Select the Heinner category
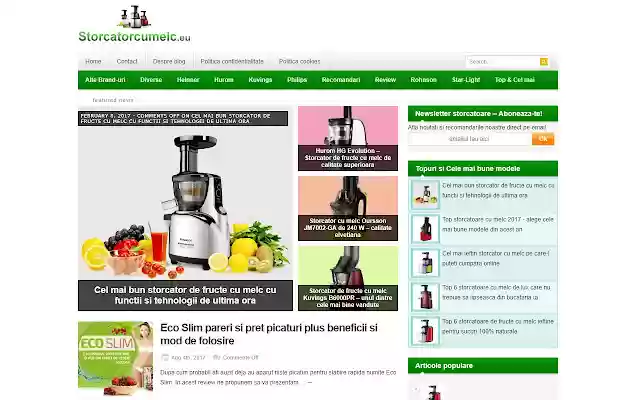The image size is (640, 400). (x=188, y=80)
